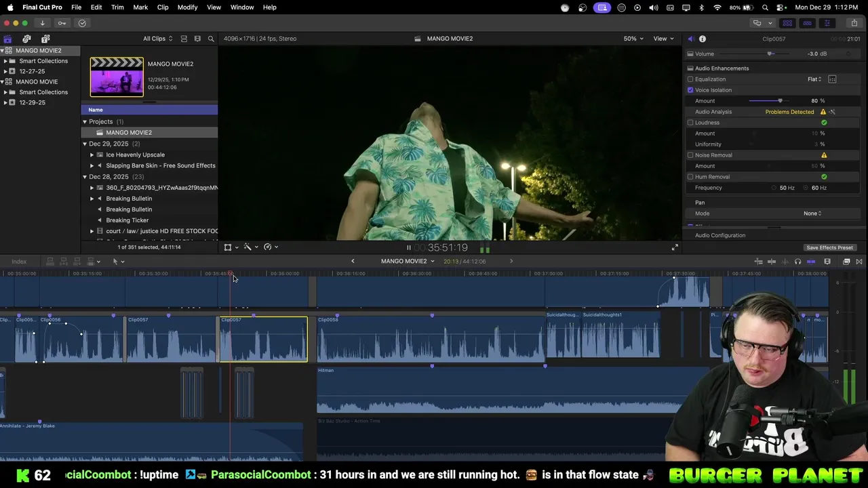This screenshot has height=488, width=868.
Task: Enable the Noise Removal checkbox
Action: point(690,155)
